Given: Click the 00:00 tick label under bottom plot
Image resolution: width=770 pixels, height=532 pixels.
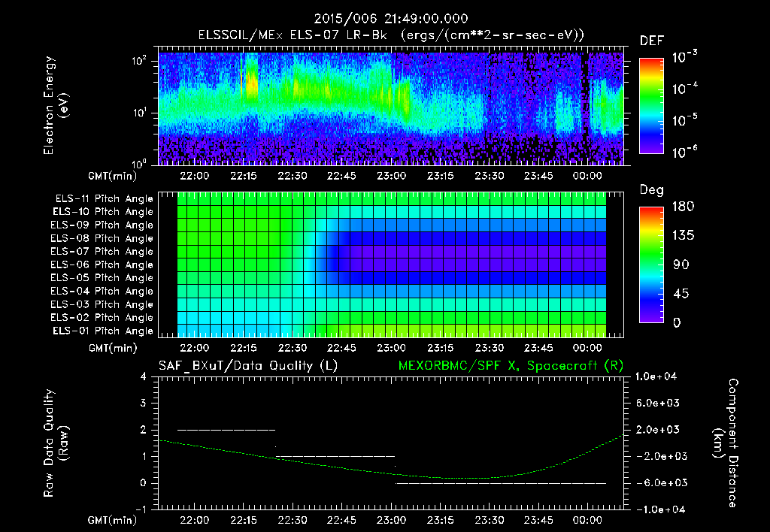Looking at the screenshot, I should (587, 520).
